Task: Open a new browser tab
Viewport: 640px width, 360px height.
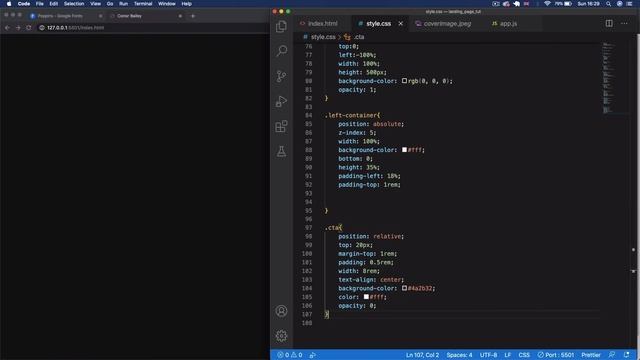Action: 193,16
